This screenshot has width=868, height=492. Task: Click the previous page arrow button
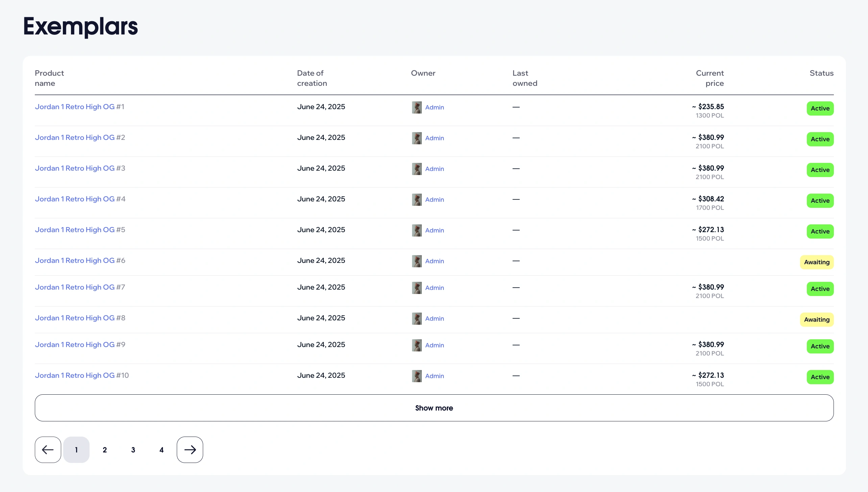tap(48, 449)
